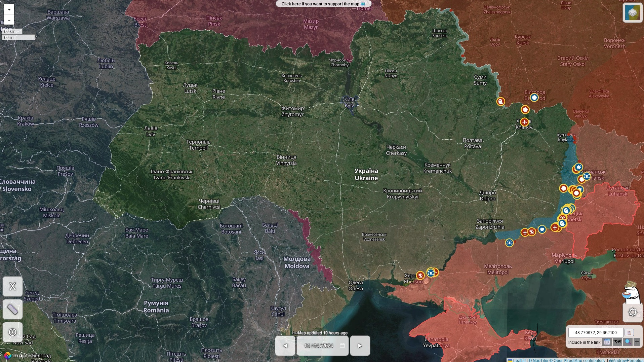Copy coordinates with the clipboard icon
This screenshot has width=644, height=362.
pos(629,332)
